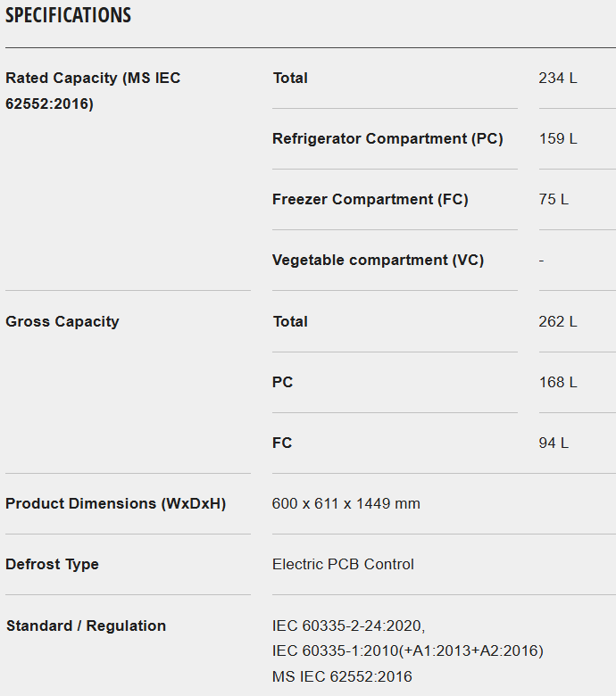Click the Defrost Type label
The width and height of the screenshot is (616, 696).
tap(52, 565)
